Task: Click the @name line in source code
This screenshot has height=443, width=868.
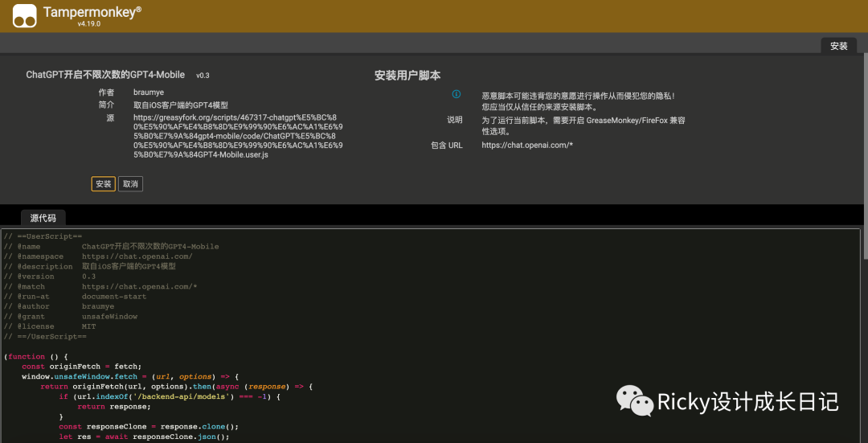Action: (111, 246)
